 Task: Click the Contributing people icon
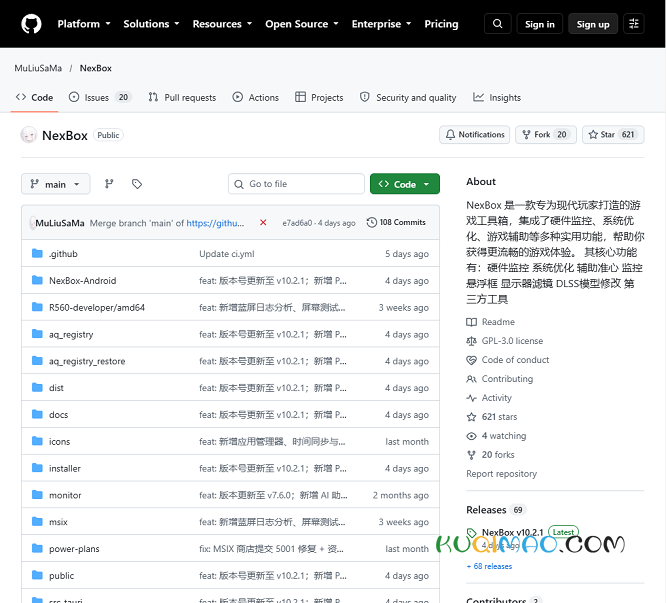pos(471,379)
